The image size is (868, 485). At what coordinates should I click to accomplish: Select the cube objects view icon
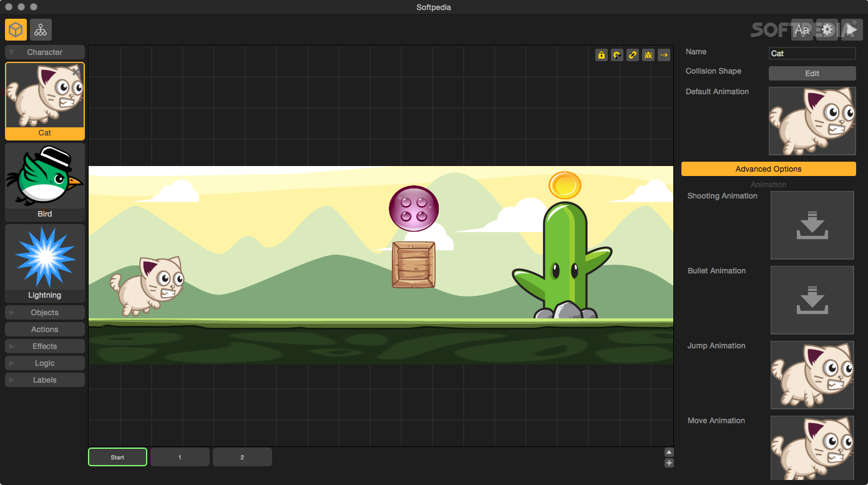point(16,29)
